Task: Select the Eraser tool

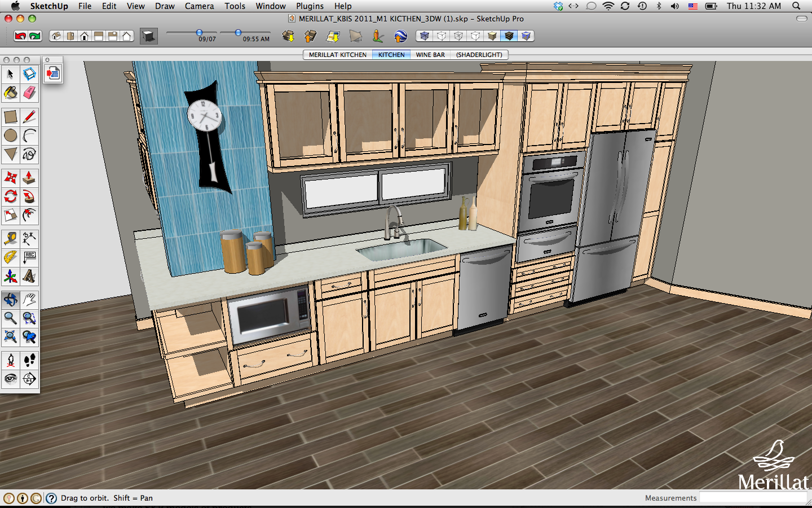Action: tap(29, 93)
